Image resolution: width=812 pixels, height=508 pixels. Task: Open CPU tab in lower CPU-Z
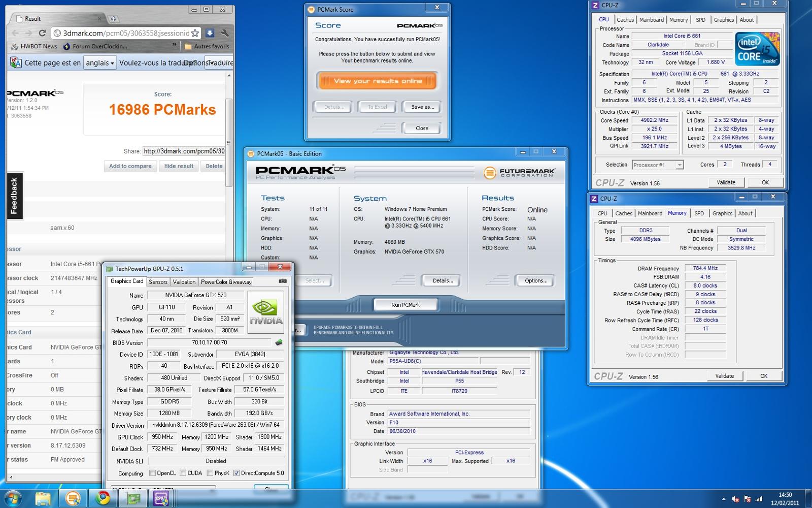tap(602, 213)
